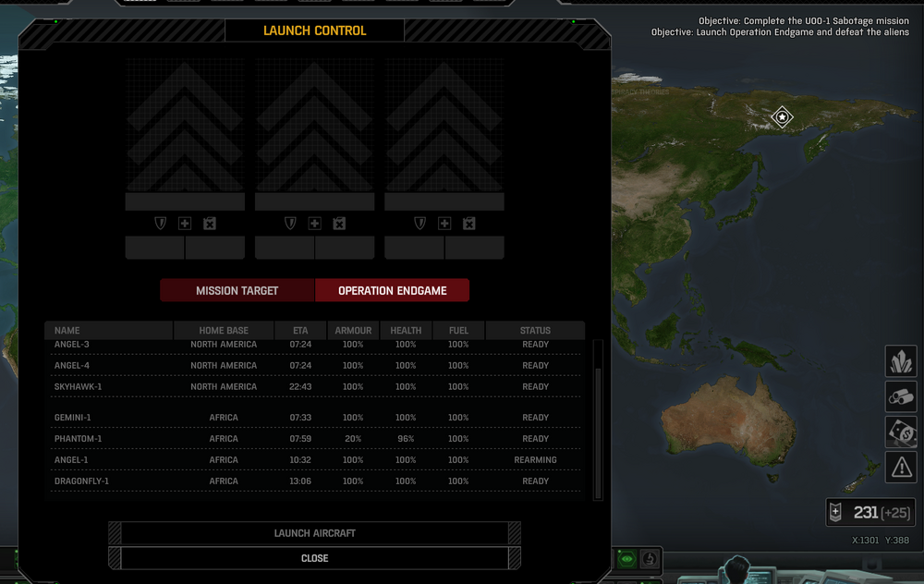Image resolution: width=924 pixels, height=584 pixels.
Task: Click the STATUS column header
Action: click(x=535, y=330)
